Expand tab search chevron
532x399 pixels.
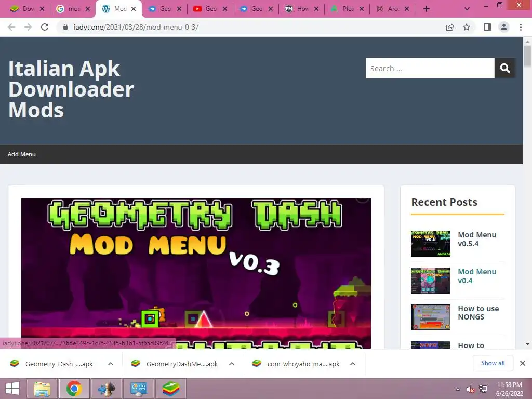point(467,9)
